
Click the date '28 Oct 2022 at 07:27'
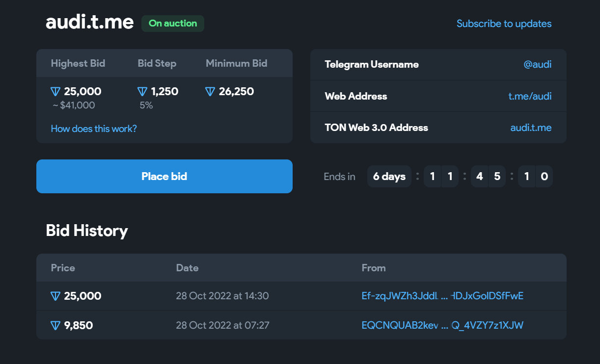coord(223,325)
